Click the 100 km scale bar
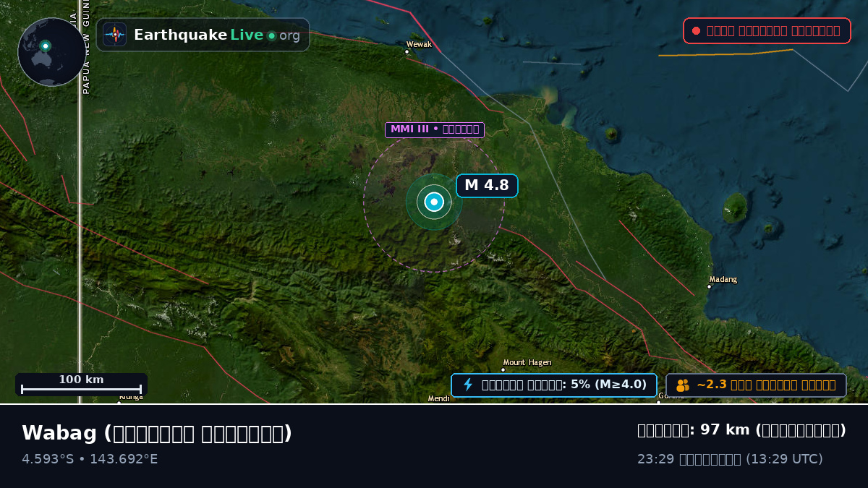The width and height of the screenshot is (868, 488). [81, 385]
